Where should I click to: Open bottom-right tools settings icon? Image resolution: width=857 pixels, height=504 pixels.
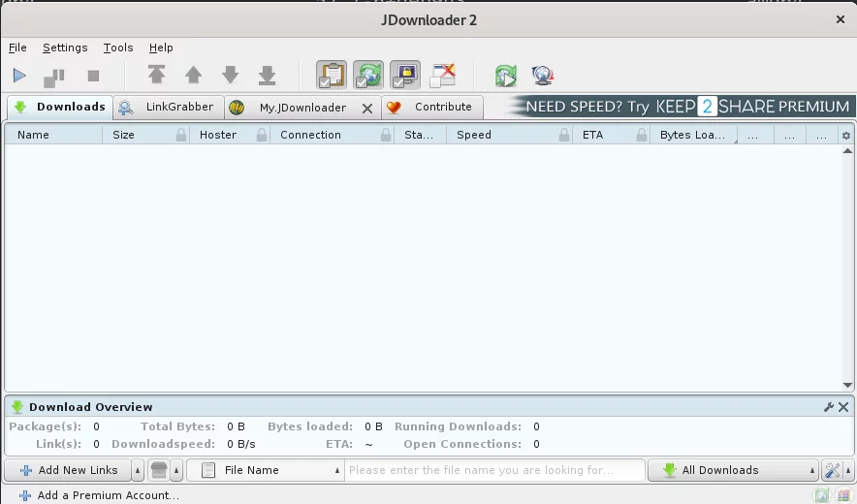point(833,470)
